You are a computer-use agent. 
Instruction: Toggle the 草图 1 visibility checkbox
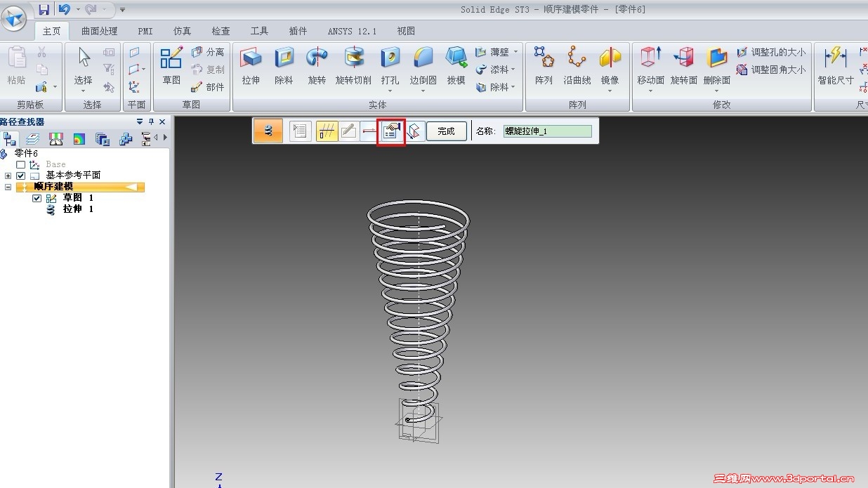pos(37,198)
